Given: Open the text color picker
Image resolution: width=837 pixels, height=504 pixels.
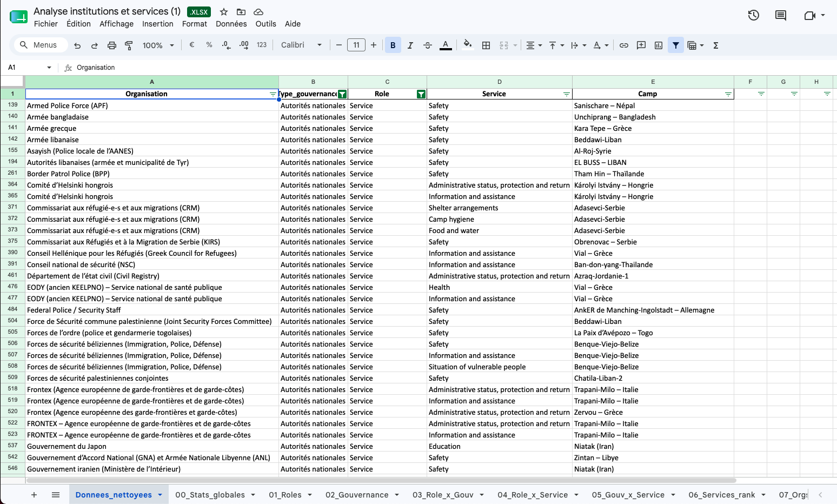Looking at the screenshot, I should coord(446,45).
